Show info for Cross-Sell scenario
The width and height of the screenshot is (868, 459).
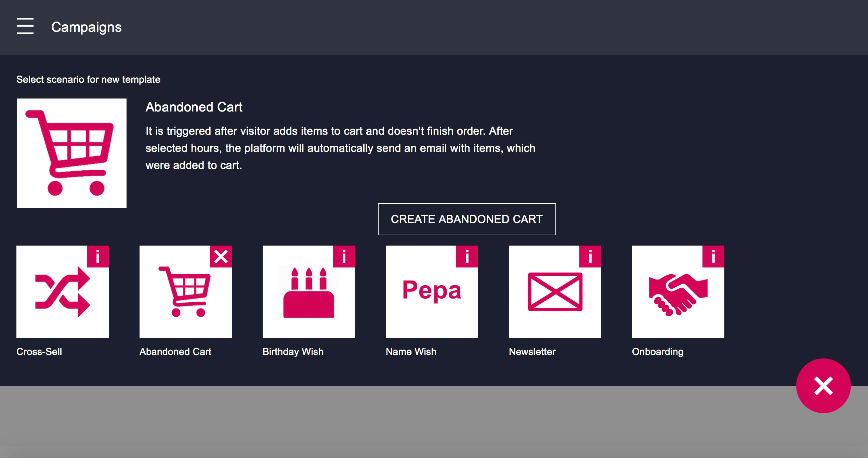(x=98, y=257)
